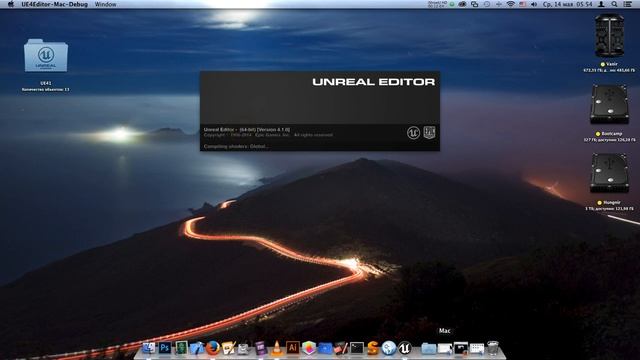Click the Epic Games copyright line
The image size is (640, 360).
(x=268, y=135)
